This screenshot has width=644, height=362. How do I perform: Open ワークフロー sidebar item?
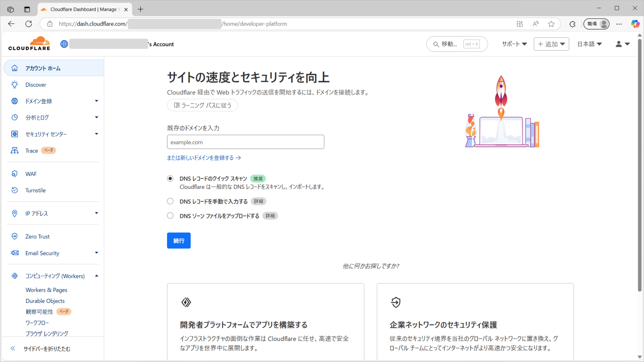pyautogui.click(x=37, y=323)
